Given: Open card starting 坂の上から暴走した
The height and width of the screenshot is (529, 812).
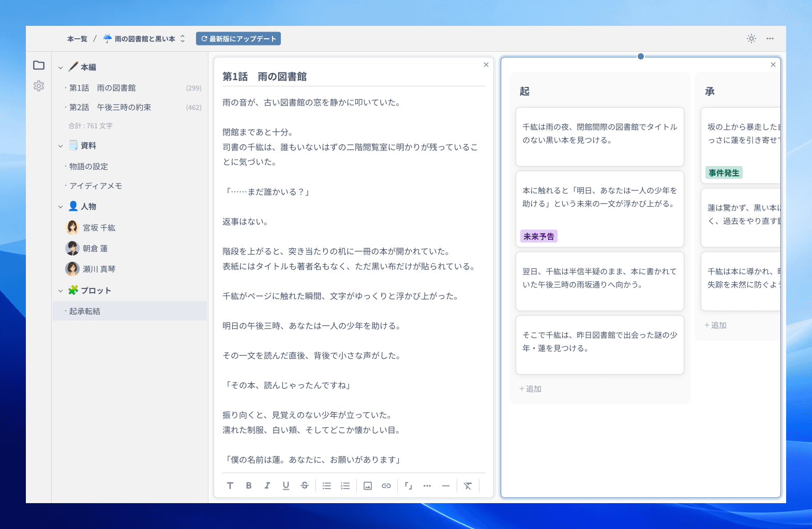Looking at the screenshot, I should coord(741,145).
